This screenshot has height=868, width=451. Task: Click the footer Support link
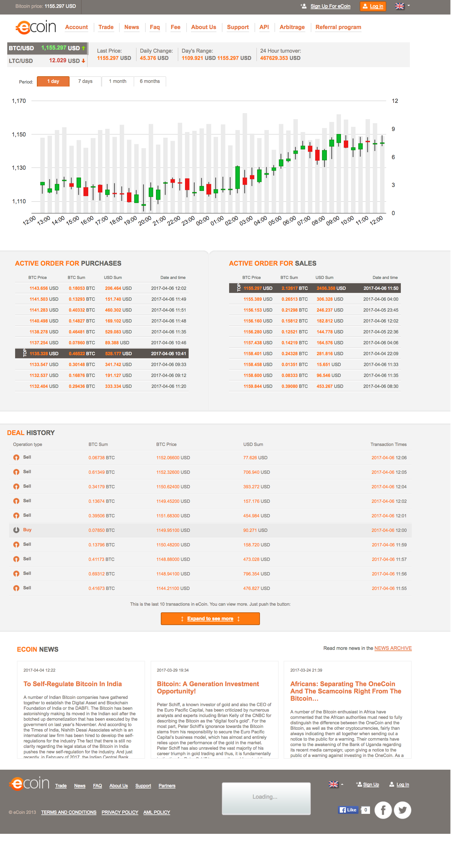click(143, 785)
